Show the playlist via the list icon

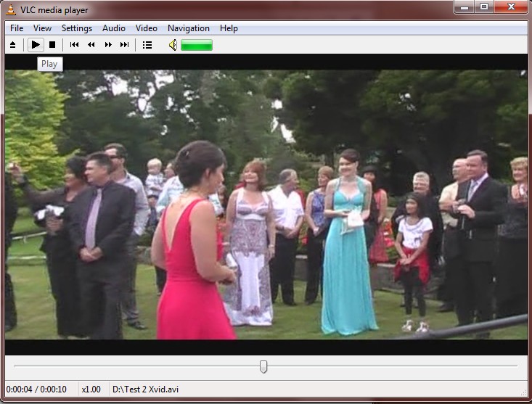tap(147, 45)
